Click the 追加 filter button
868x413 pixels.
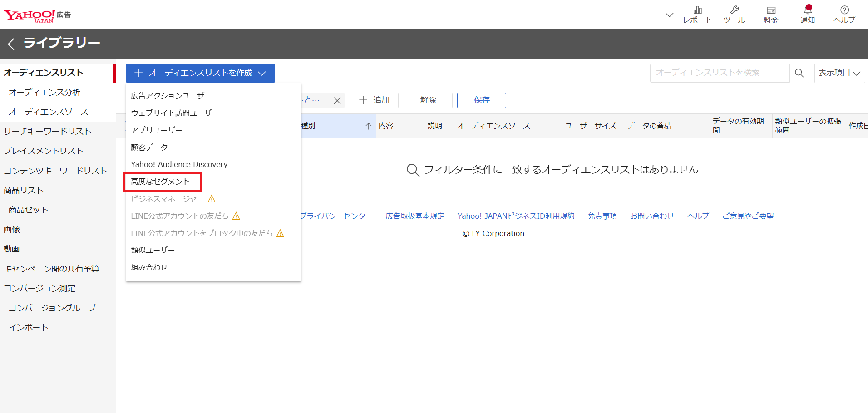[374, 100]
